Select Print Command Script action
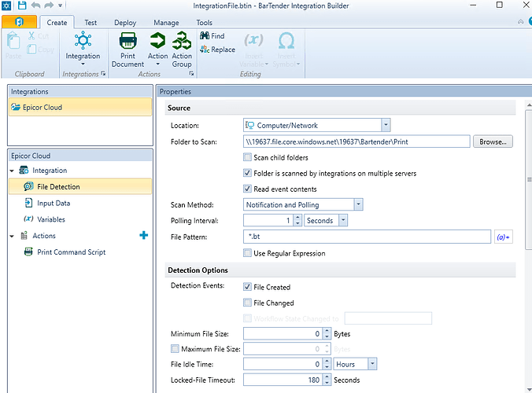The width and height of the screenshot is (532, 393). pos(71,252)
